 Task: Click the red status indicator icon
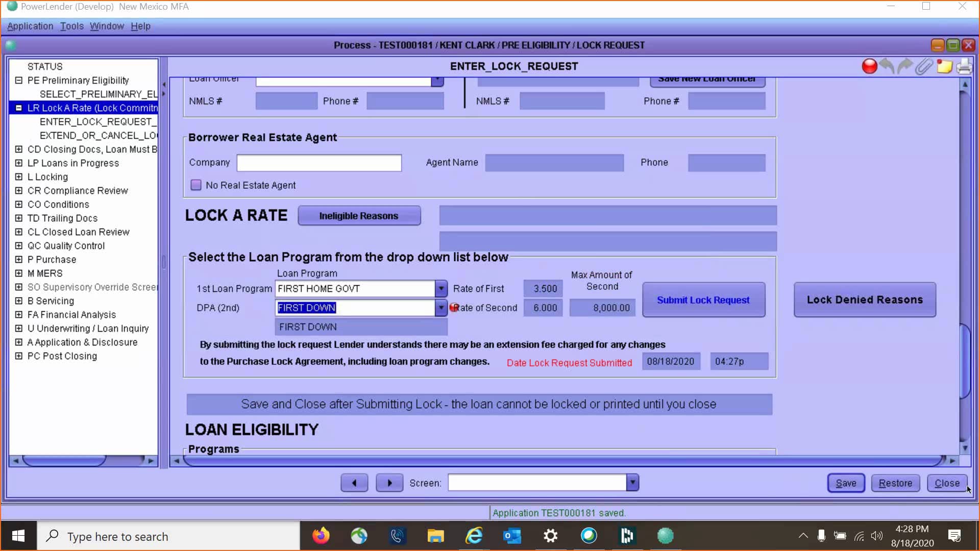click(869, 66)
